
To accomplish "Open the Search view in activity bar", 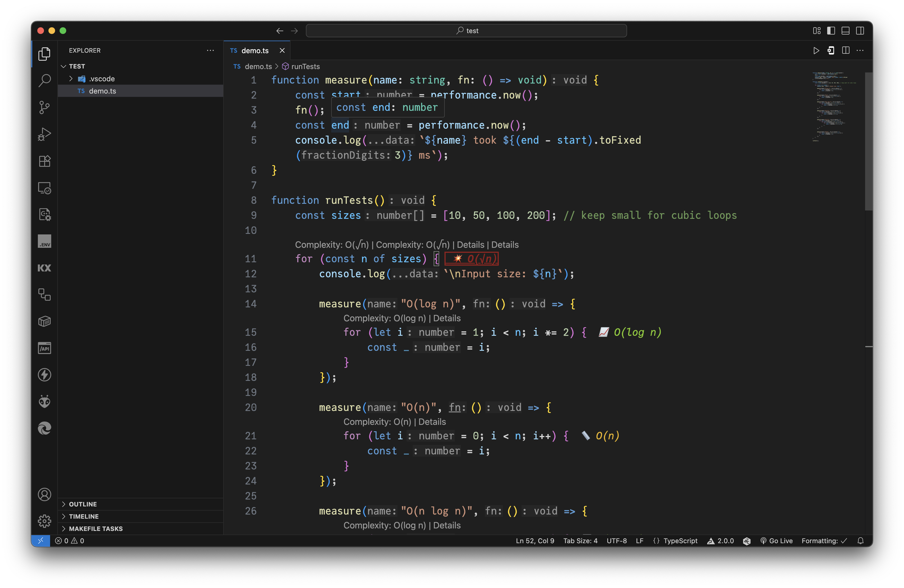I will point(45,80).
